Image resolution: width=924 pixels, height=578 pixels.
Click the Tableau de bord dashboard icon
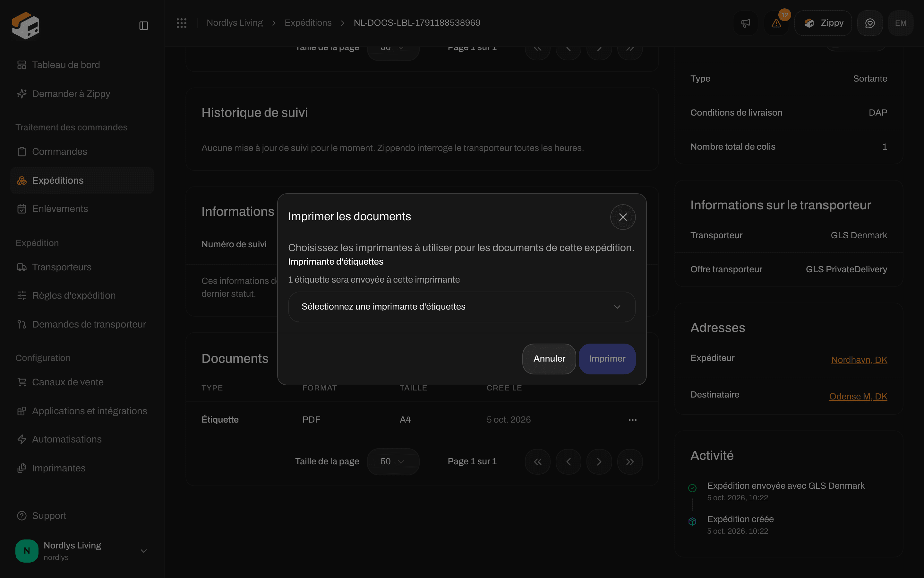[x=22, y=65]
